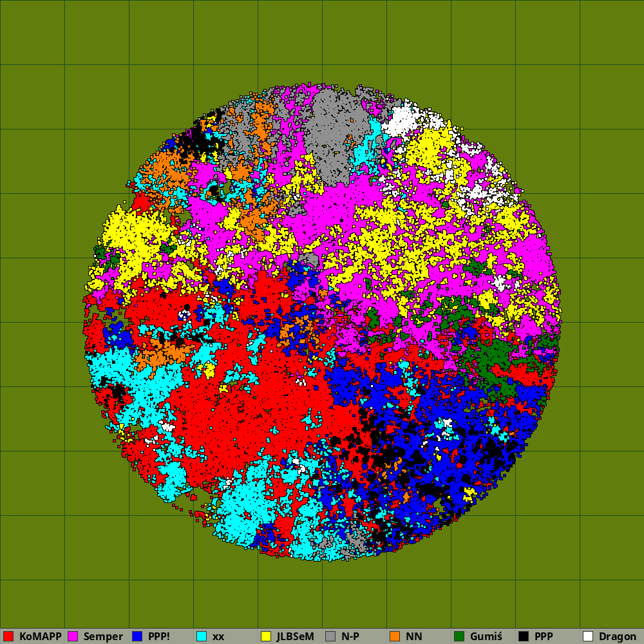Select the NN legend label
644x644 pixels.
[414, 636]
